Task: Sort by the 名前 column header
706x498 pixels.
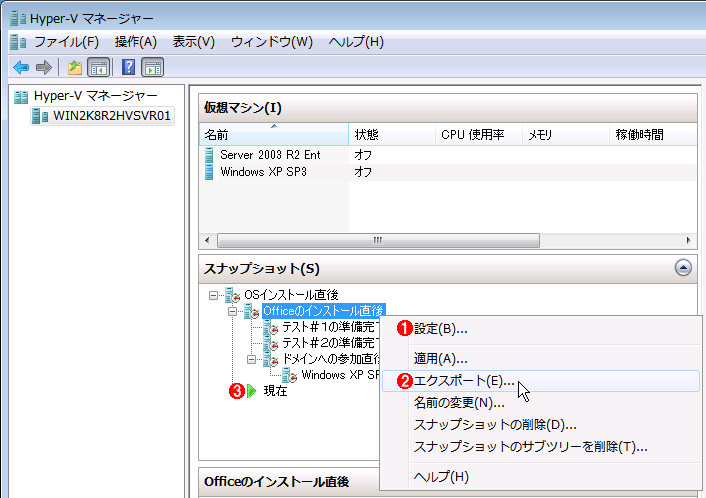Action: click(274, 135)
